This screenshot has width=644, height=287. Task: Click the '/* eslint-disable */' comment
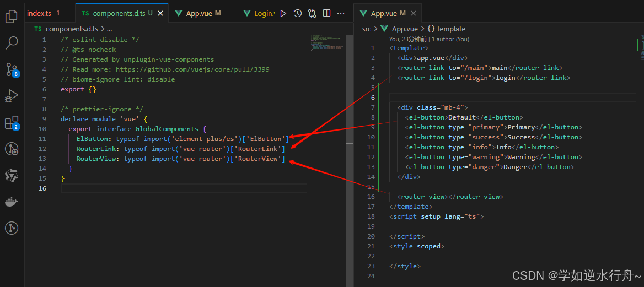click(x=100, y=40)
